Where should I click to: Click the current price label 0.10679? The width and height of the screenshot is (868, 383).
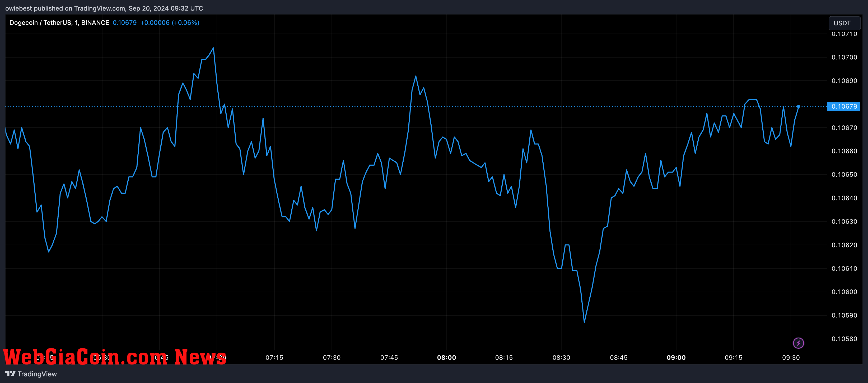click(x=844, y=106)
